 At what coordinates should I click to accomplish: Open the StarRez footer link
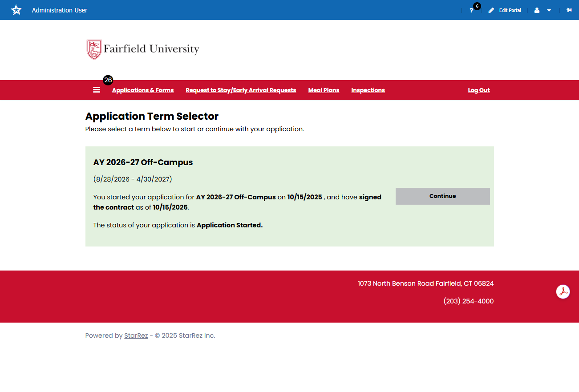pyautogui.click(x=136, y=335)
